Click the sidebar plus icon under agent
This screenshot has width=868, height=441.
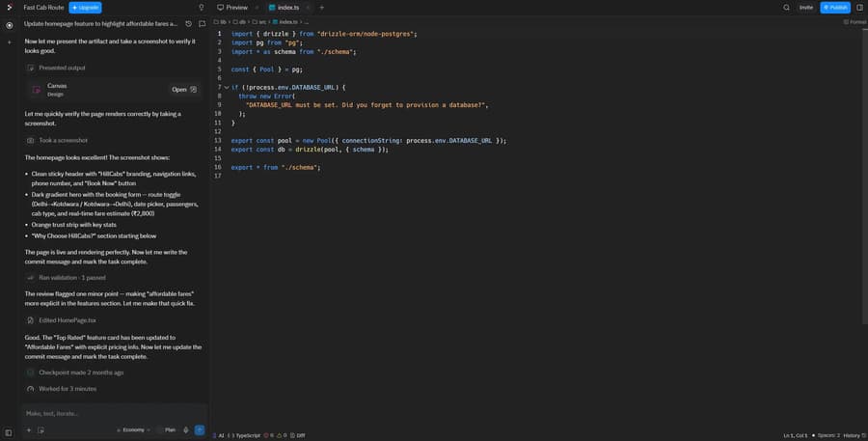click(x=9, y=42)
